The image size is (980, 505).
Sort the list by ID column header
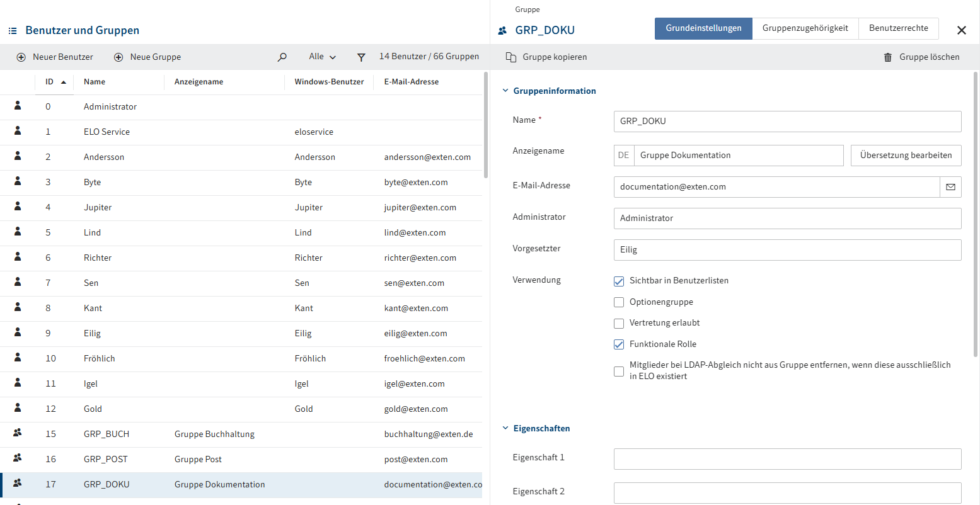pos(50,82)
